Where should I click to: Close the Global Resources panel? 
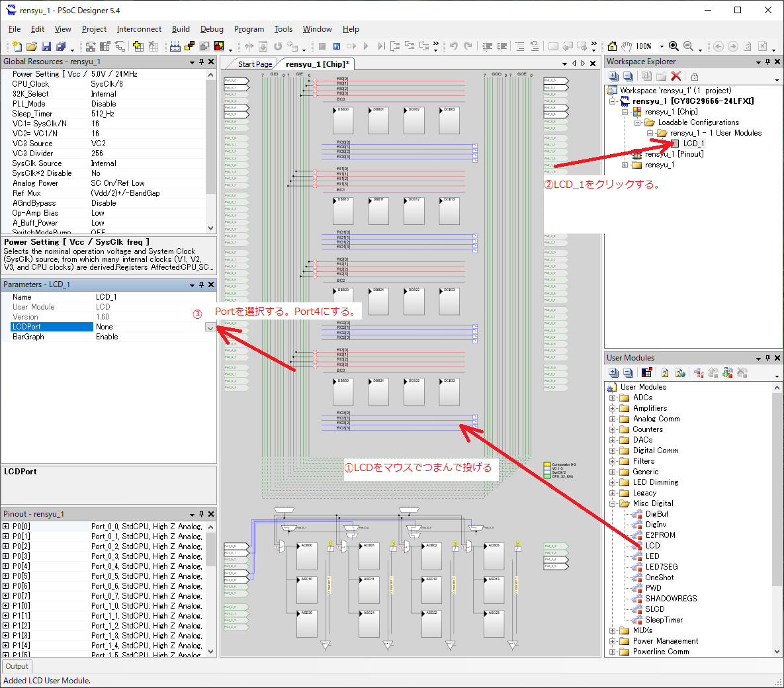(x=211, y=62)
